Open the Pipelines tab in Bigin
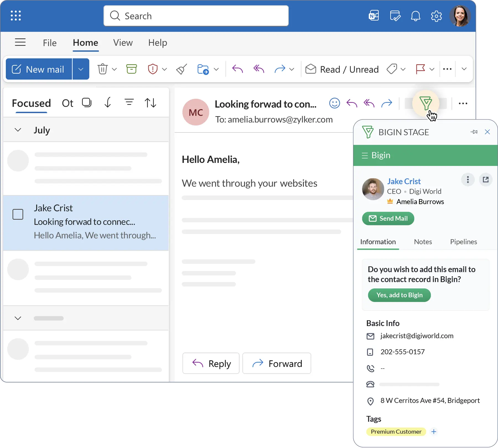 click(x=463, y=242)
